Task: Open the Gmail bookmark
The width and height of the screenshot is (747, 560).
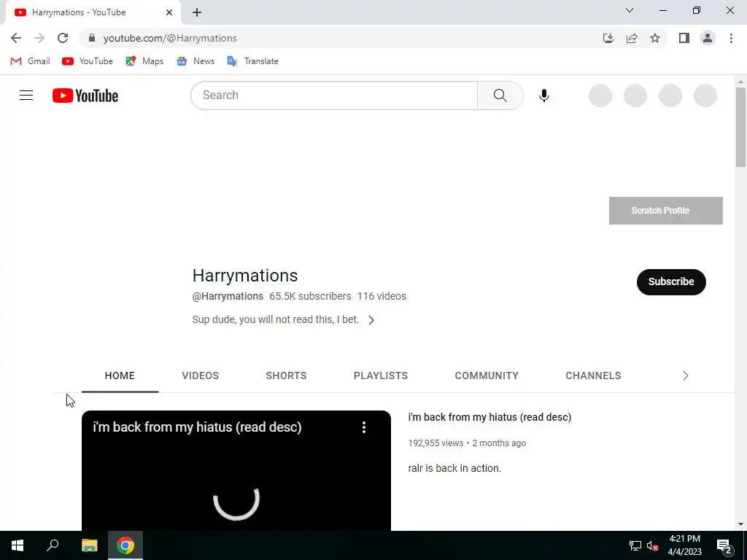Action: click(30, 61)
